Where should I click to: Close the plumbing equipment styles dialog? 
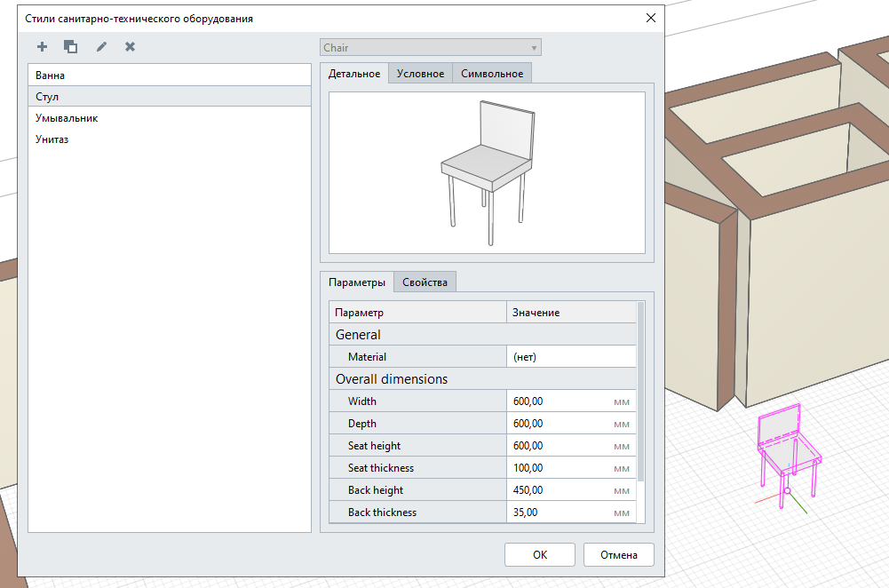coord(650,18)
